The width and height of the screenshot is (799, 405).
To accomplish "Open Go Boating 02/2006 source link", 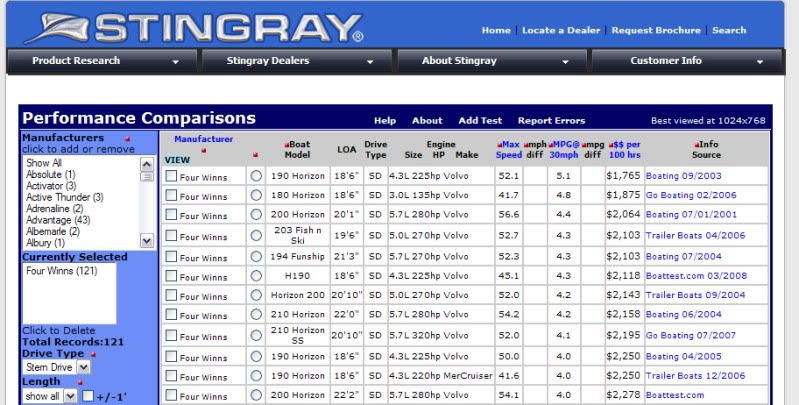I will (x=690, y=195).
